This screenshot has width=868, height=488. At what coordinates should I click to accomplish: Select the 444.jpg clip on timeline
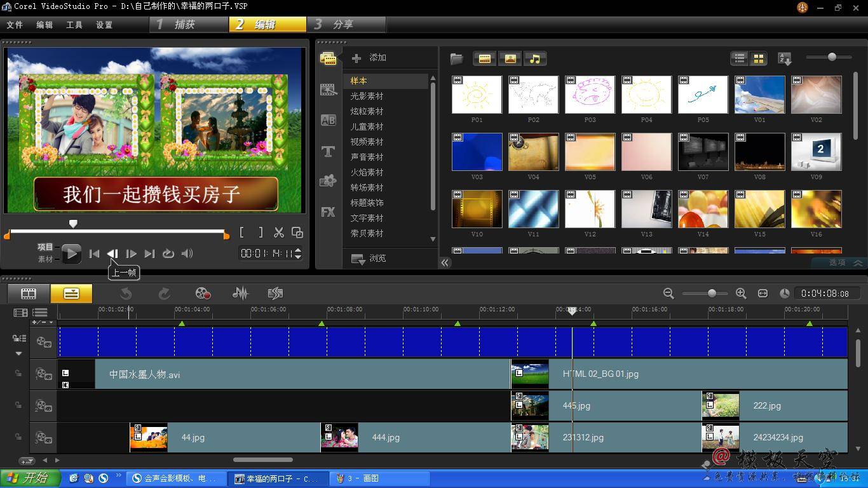tap(416, 437)
